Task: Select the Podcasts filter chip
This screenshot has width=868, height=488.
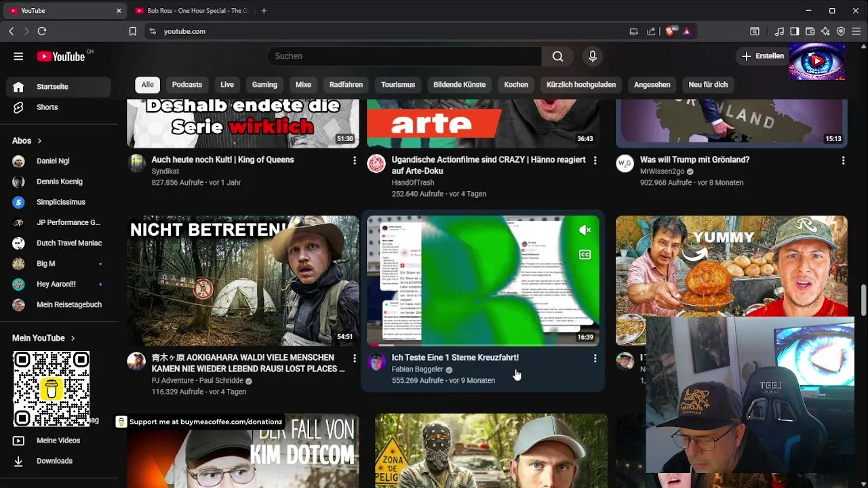Action: pos(187,85)
